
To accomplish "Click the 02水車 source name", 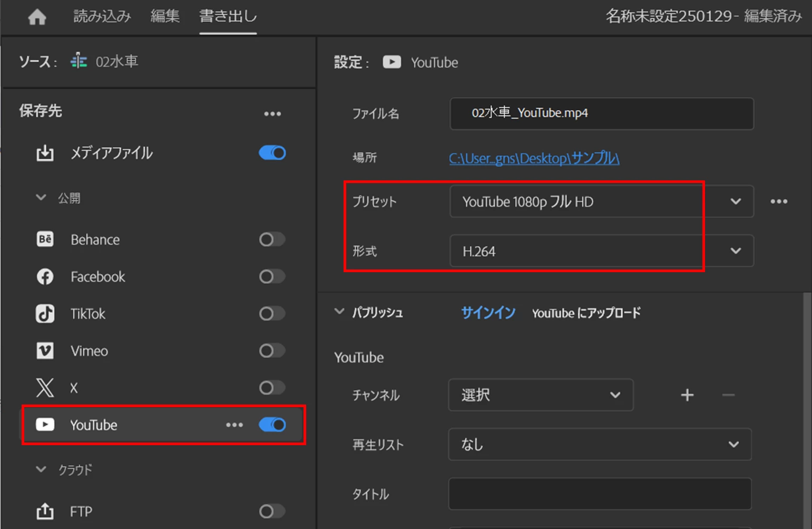I will click(x=117, y=61).
